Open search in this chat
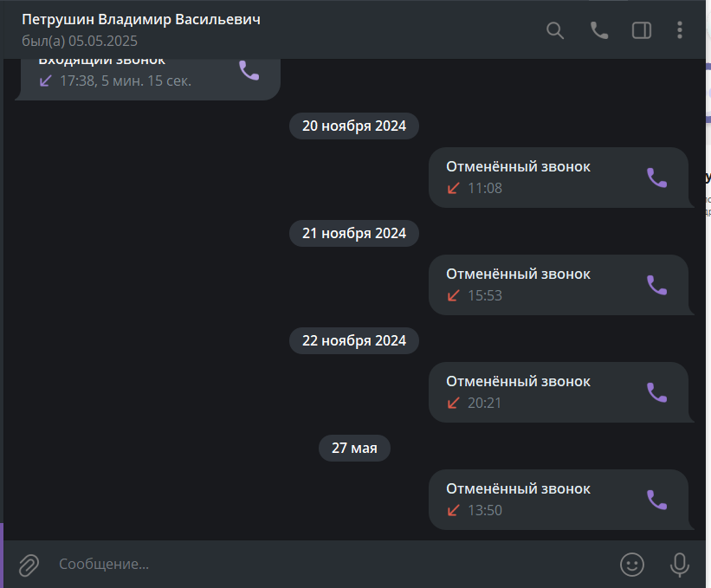 pos(555,30)
